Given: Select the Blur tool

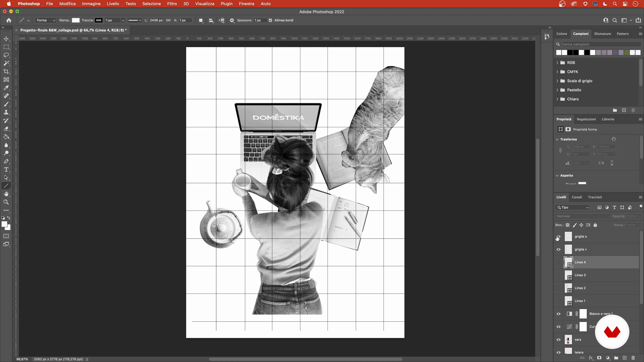Looking at the screenshot, I should click(6, 145).
